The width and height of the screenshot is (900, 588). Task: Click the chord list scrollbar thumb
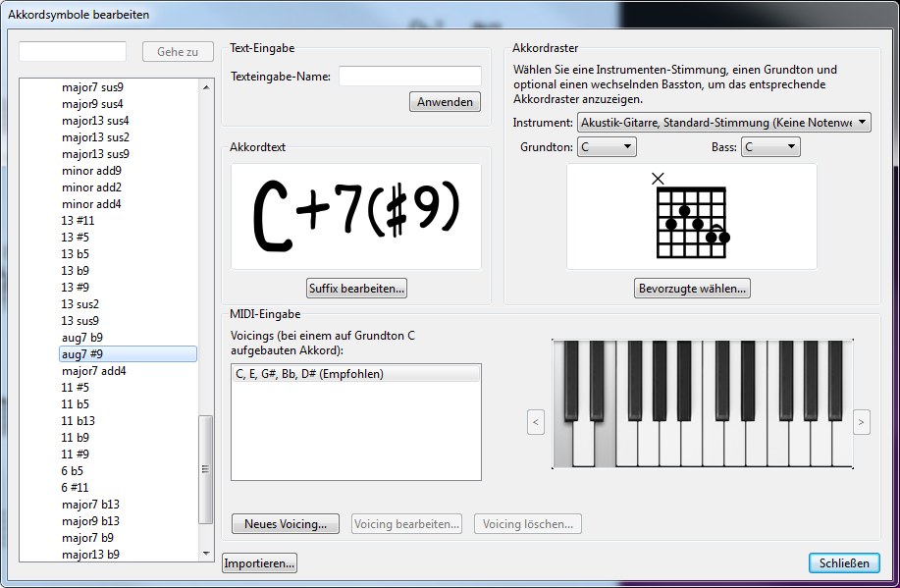tap(205, 469)
